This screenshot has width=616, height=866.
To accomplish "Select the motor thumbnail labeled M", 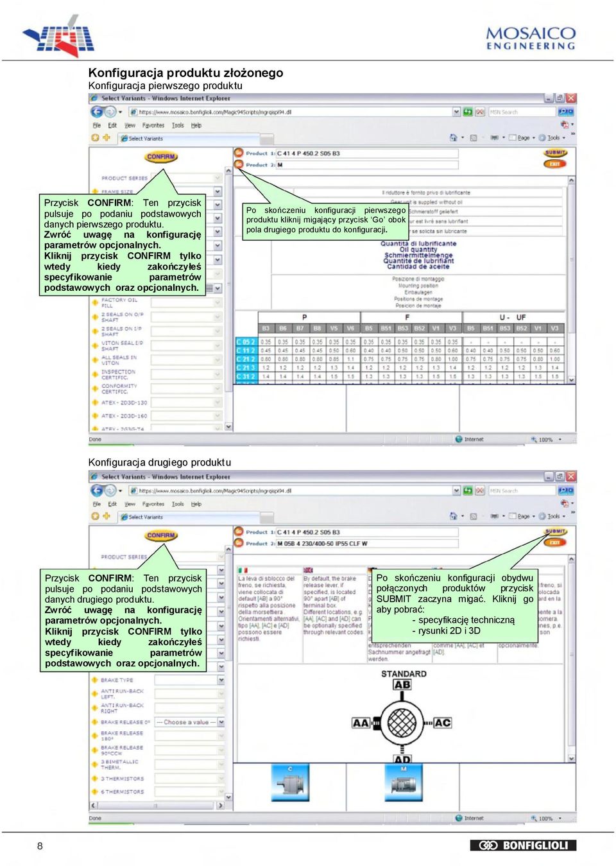I will pyautogui.click(x=404, y=783).
